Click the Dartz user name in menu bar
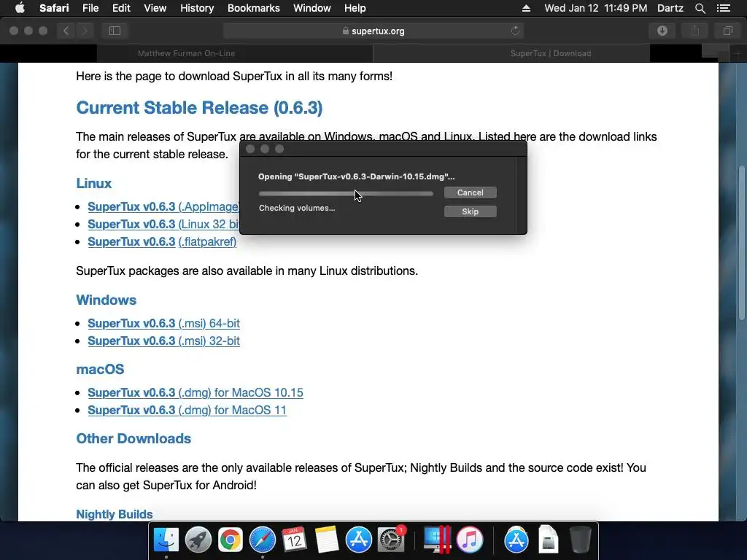The image size is (747, 560). click(670, 8)
